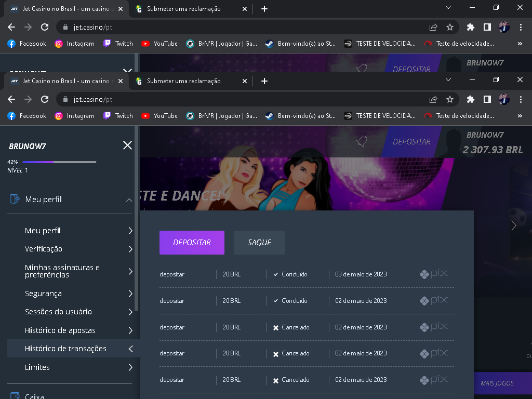Collapse Histórico de transações with its arrow
This screenshot has height=399, width=532.
(130, 349)
